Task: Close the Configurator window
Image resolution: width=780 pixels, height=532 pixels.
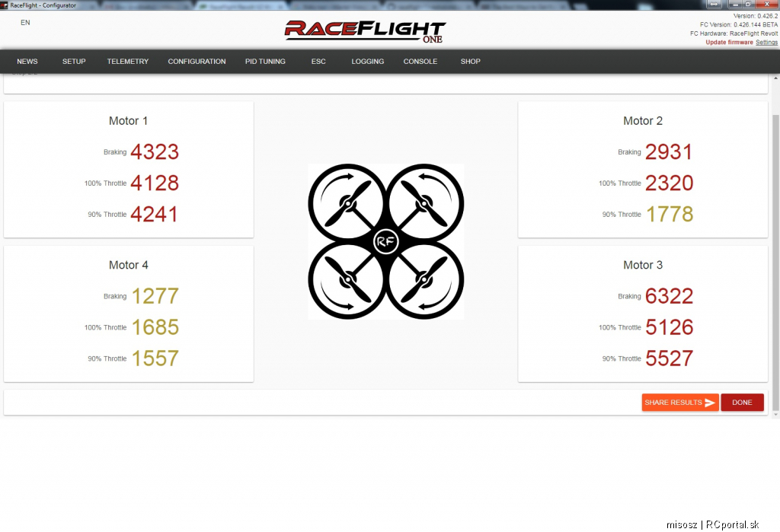Action: 766,4
